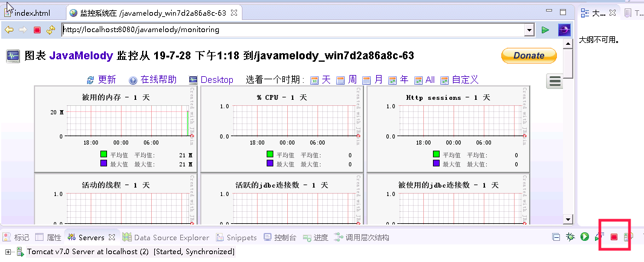Start the server with green play icon

[x=585, y=237]
